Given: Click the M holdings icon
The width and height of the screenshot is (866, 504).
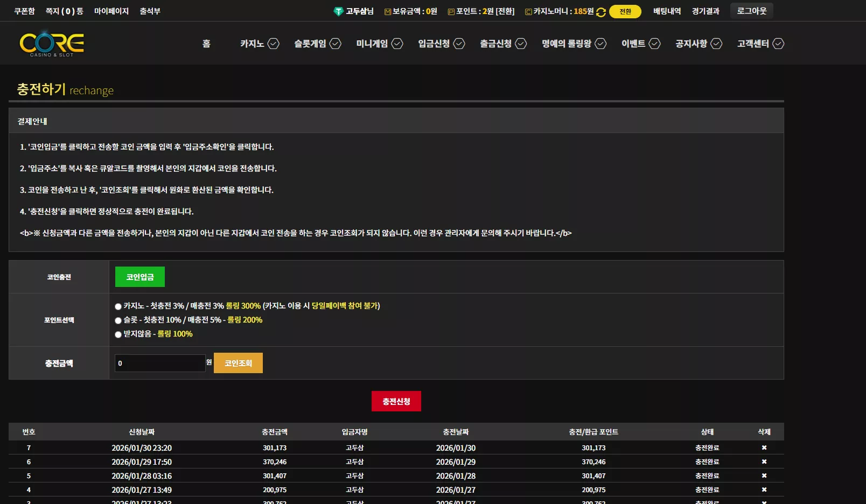Looking at the screenshot, I should click(x=387, y=12).
